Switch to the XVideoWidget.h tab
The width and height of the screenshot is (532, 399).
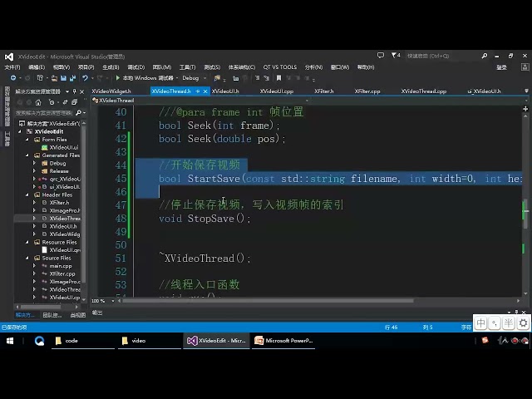pos(111,91)
